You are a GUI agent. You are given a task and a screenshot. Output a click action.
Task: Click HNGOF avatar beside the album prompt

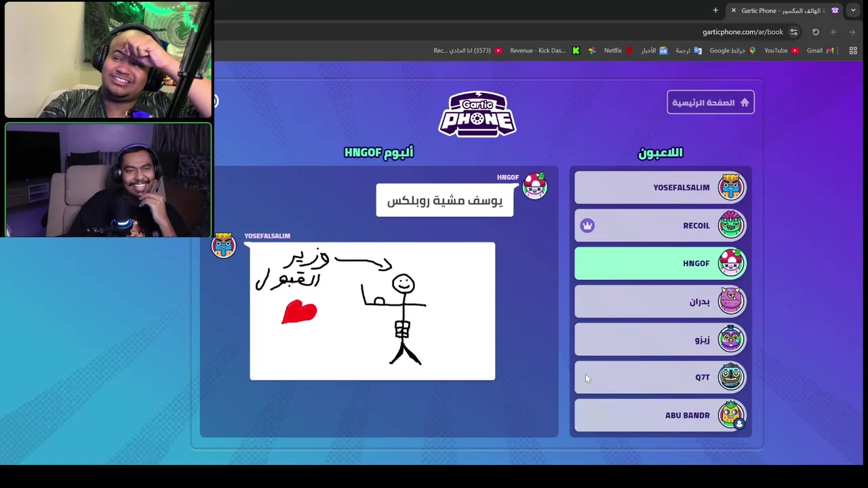[534, 186]
